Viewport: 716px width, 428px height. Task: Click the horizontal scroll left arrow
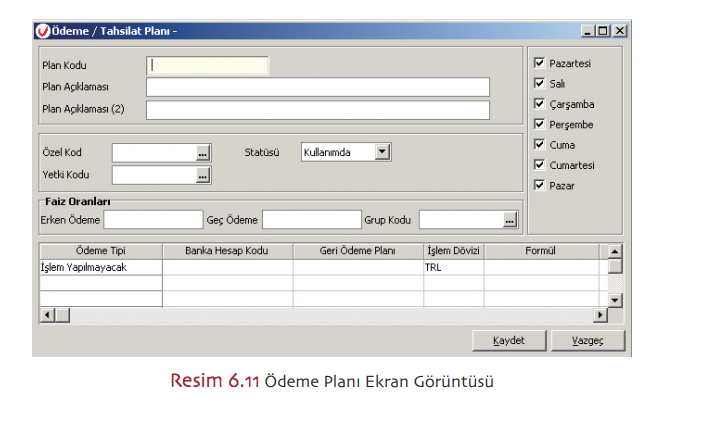tap(46, 315)
